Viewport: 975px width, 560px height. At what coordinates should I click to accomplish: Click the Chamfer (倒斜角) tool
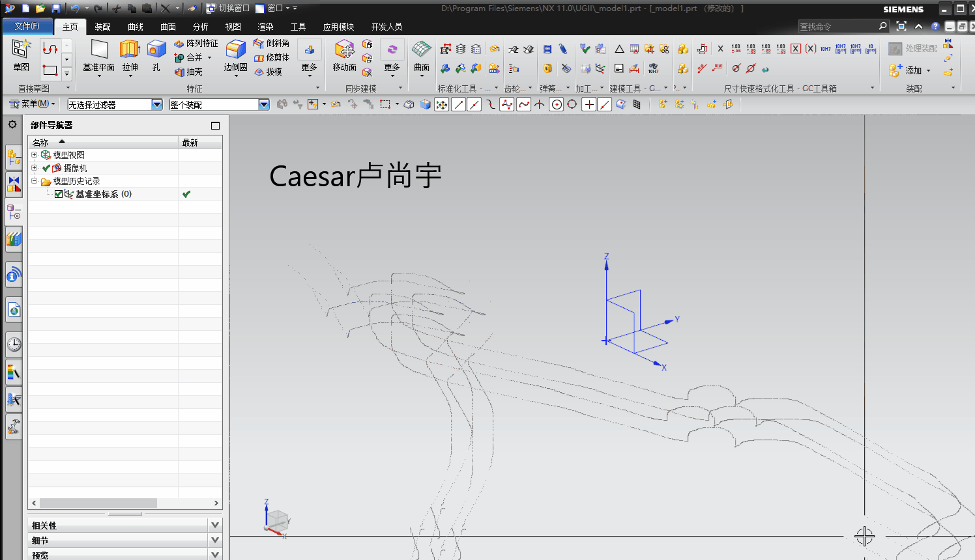pos(272,43)
